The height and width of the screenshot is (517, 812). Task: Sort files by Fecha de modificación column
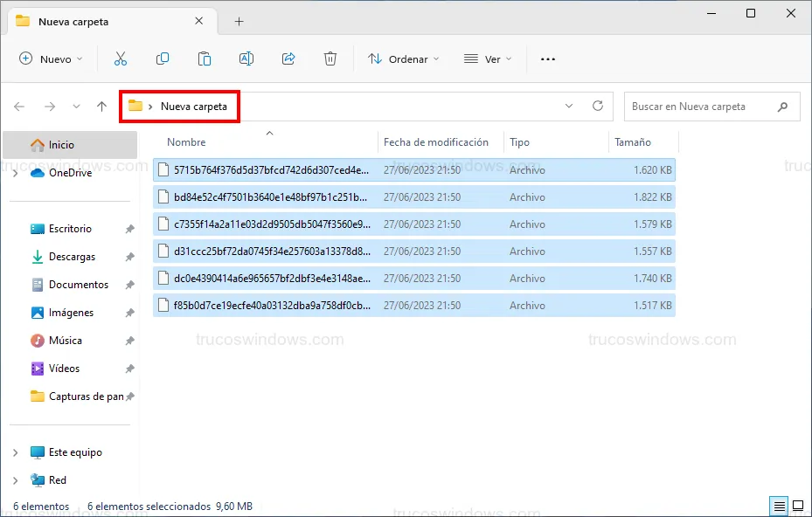coord(435,142)
